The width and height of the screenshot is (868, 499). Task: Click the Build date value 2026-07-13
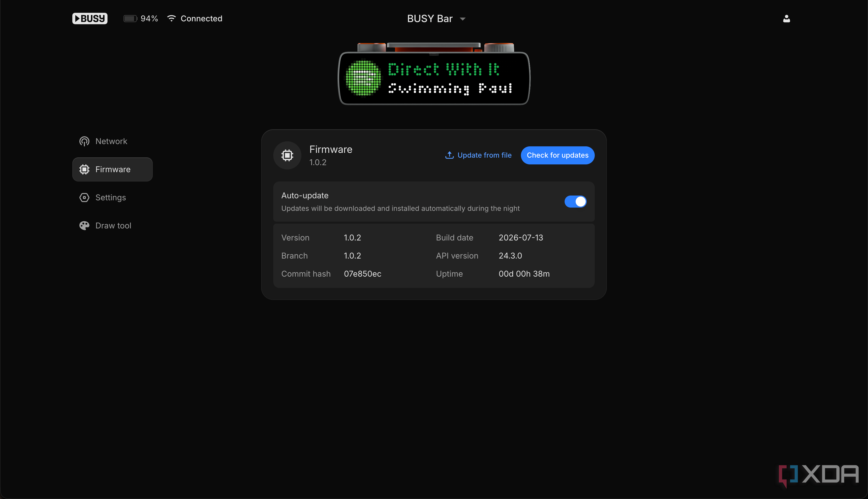[x=521, y=237]
